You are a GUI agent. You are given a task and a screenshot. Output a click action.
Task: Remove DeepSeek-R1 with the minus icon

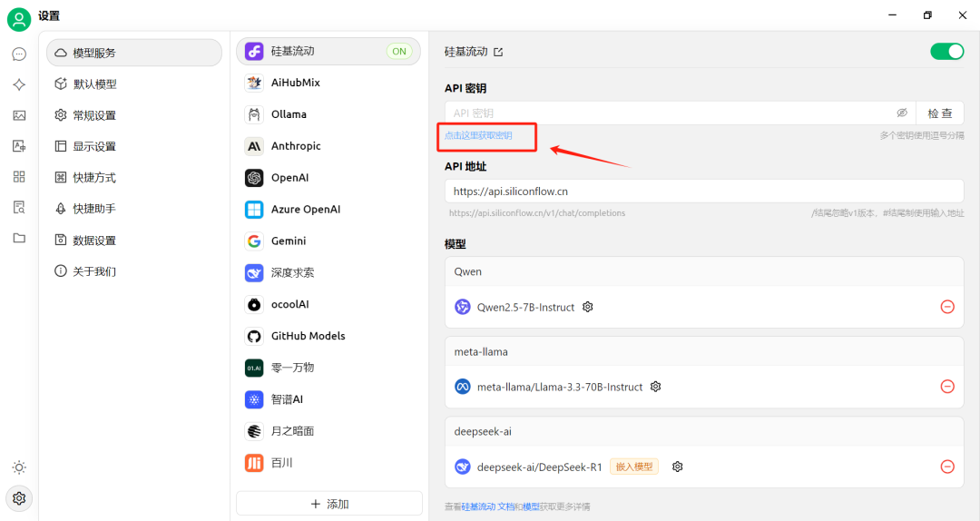coord(947,467)
